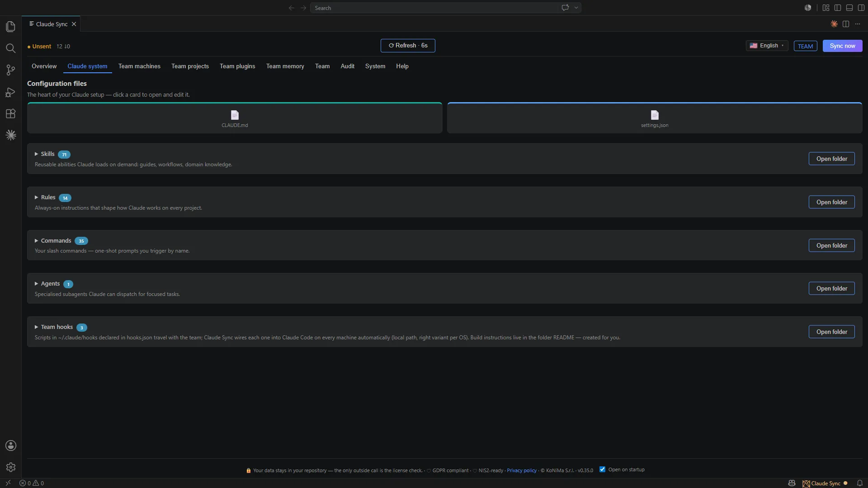Viewport: 868px width, 488px height.
Task: Open the dropdown chevron beside the search bar
Action: click(576, 8)
